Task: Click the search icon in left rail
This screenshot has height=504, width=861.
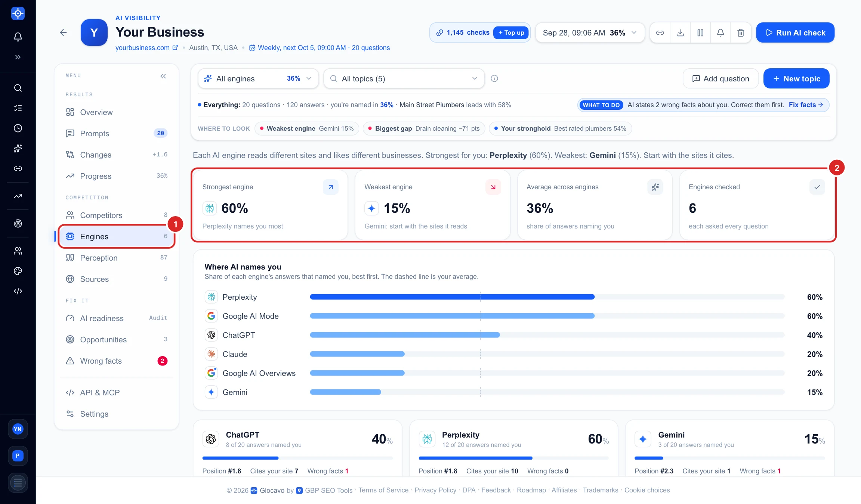Action: (x=18, y=88)
